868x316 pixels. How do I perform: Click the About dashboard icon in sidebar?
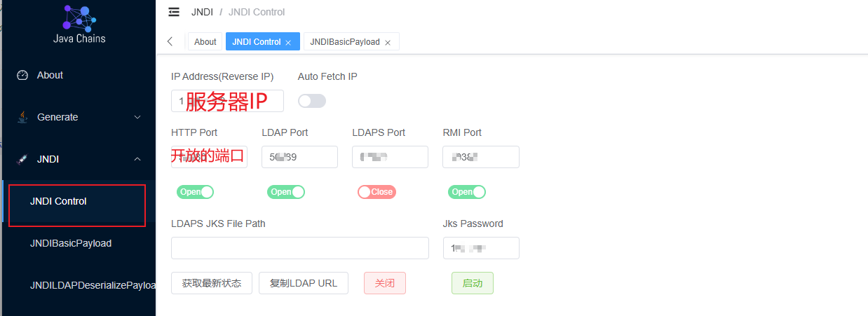[22, 75]
